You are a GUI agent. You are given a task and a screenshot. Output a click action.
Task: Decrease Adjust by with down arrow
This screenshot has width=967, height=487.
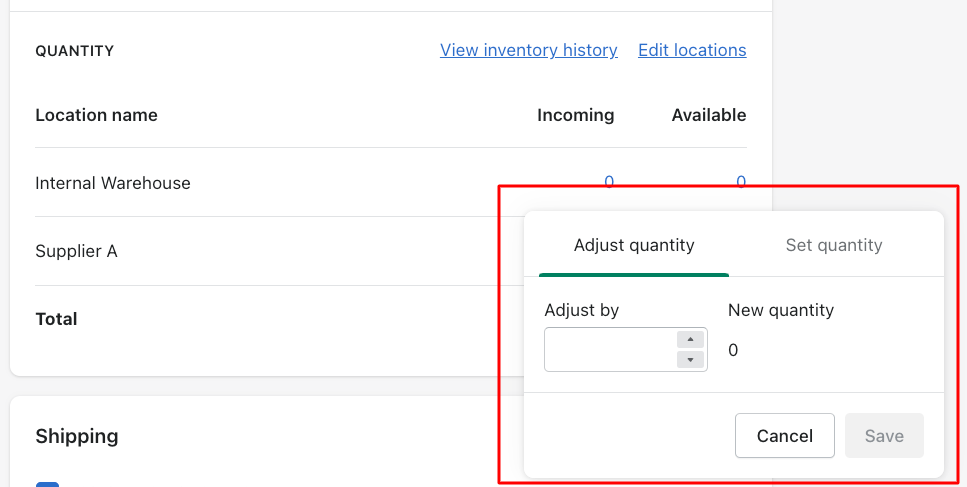coord(690,359)
